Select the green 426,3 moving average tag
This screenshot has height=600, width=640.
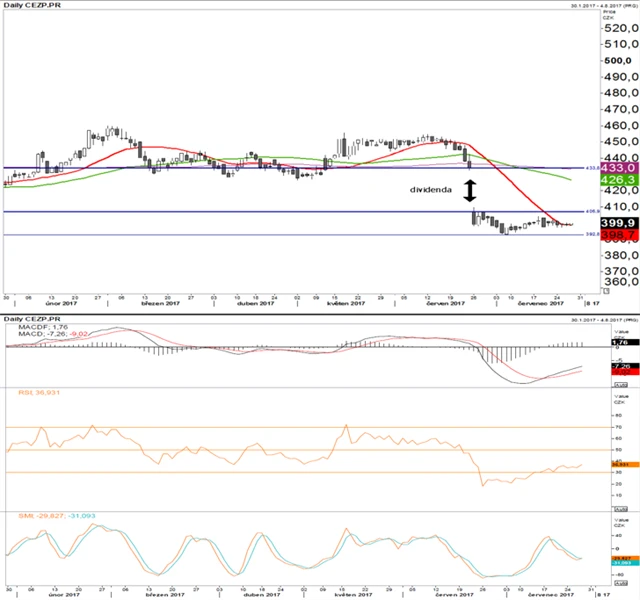(619, 180)
